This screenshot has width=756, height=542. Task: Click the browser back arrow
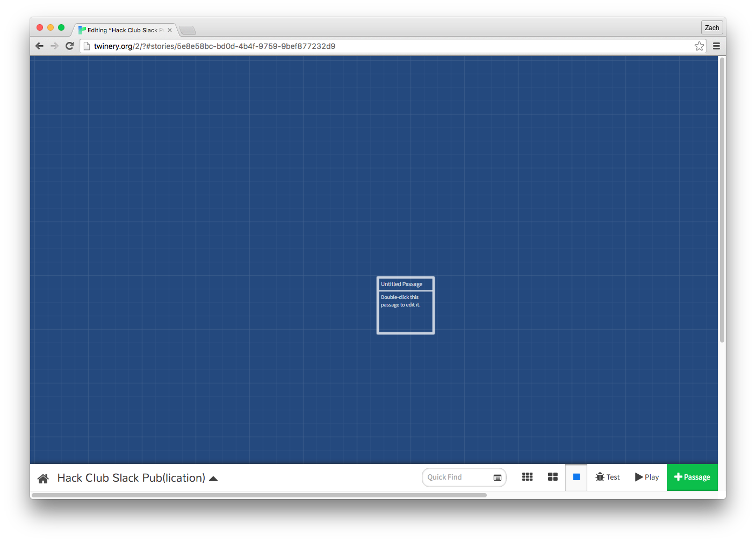(x=39, y=46)
